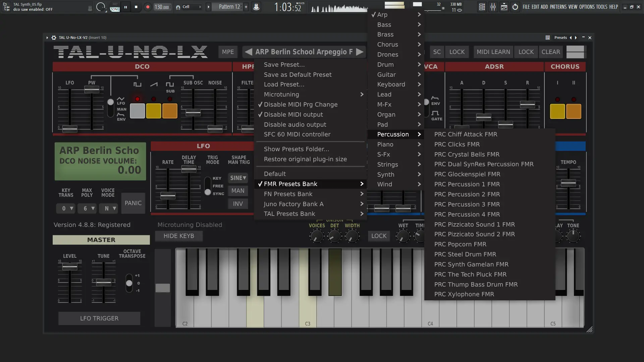Open the mixer window icon
The width and height of the screenshot is (644, 362).
(x=493, y=7)
